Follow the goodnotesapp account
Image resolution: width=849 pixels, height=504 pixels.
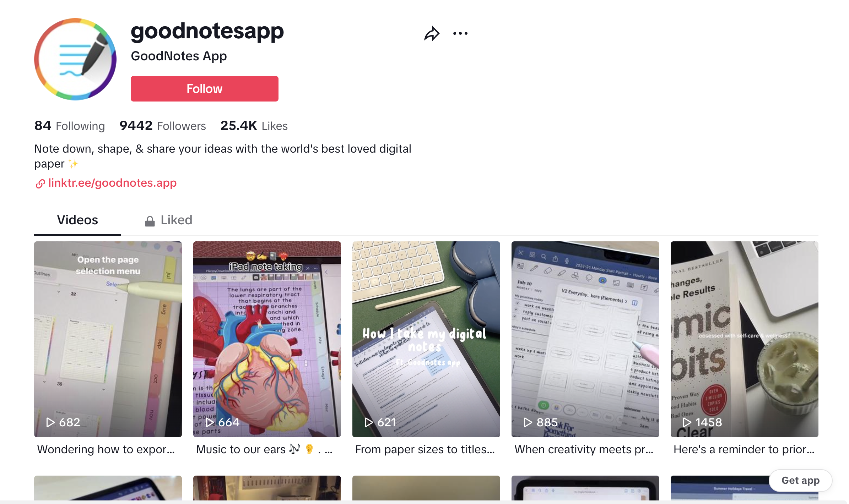point(205,89)
